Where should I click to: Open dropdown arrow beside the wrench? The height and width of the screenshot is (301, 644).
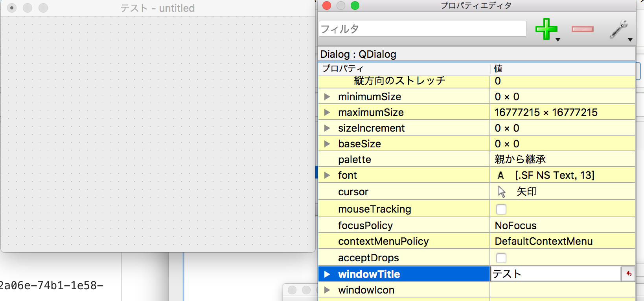click(x=630, y=40)
